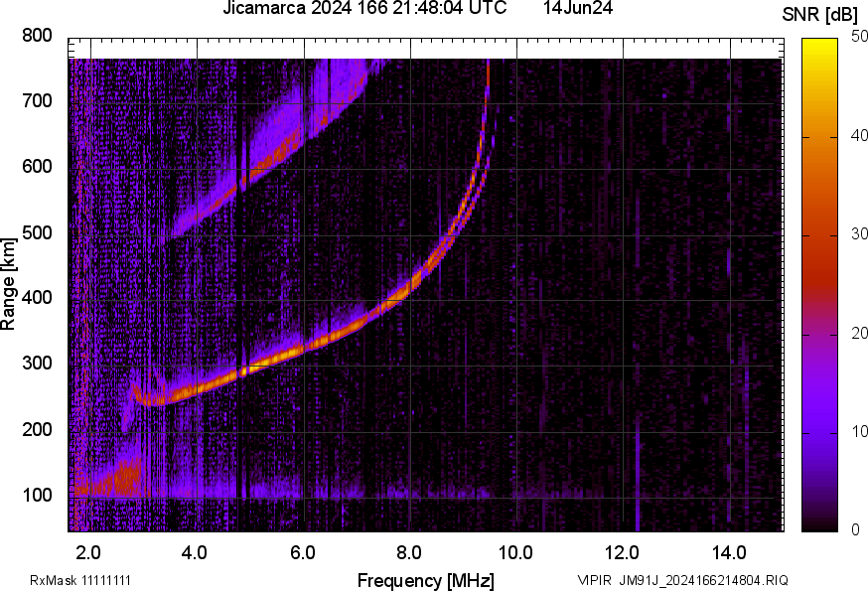868x591 pixels.
Task: Click the frequency tick label '12.0'
Action: [x=623, y=553]
